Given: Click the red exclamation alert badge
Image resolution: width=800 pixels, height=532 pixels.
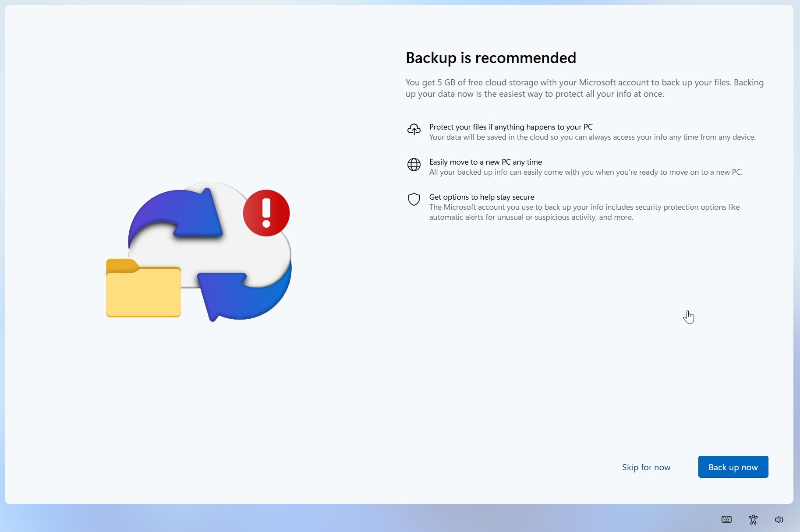Looking at the screenshot, I should 266,213.
